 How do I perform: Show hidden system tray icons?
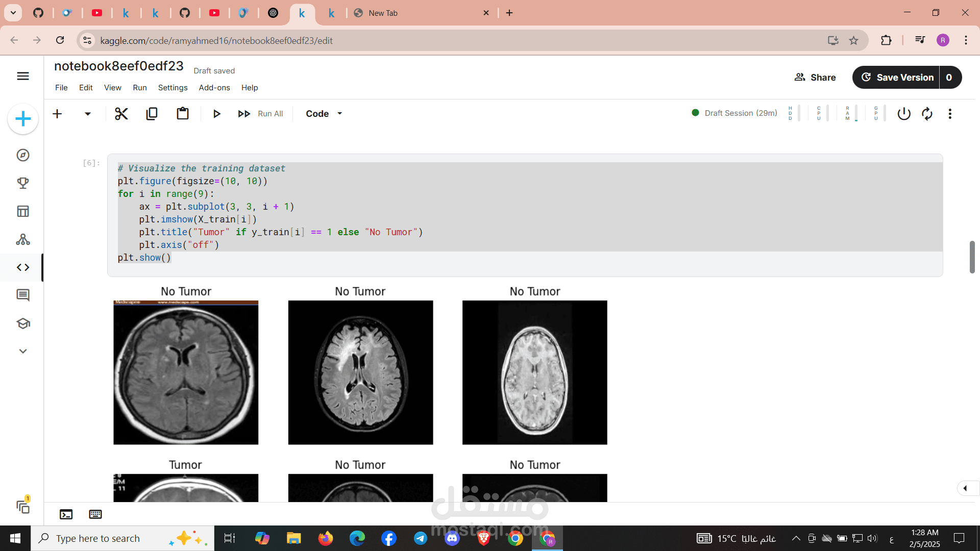point(796,538)
